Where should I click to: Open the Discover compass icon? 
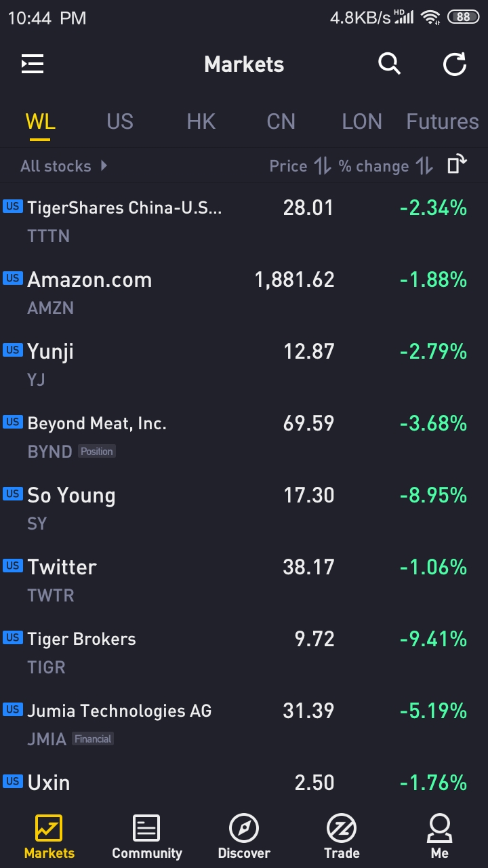244,829
